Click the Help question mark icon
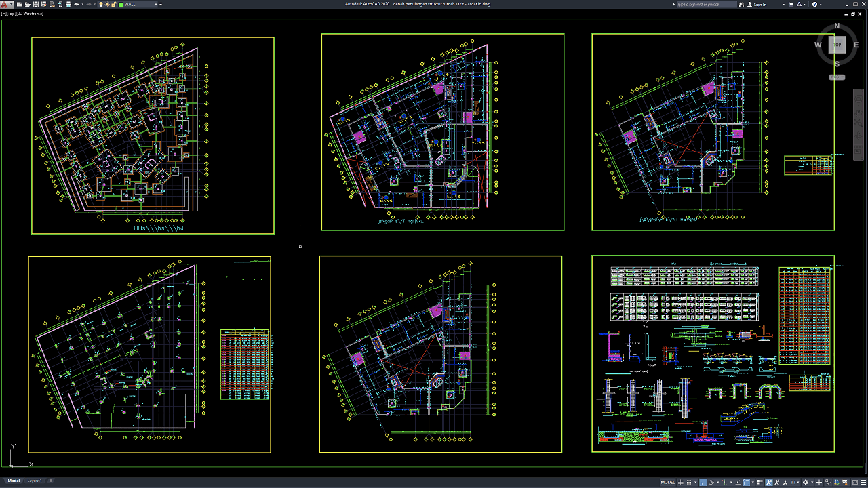The image size is (868, 488). pos(814,4)
